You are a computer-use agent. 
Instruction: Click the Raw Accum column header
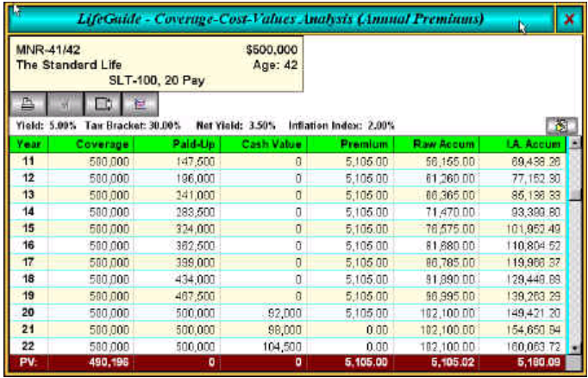pyautogui.click(x=436, y=144)
